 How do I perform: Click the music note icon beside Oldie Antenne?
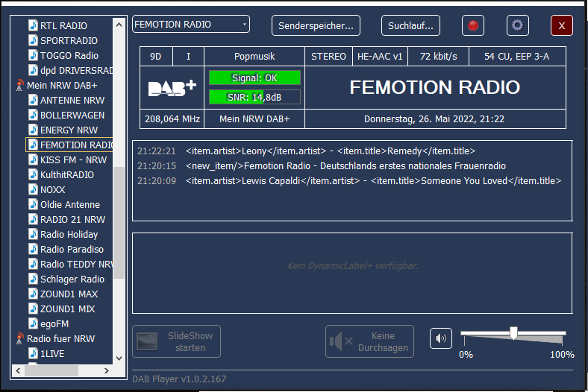point(33,205)
